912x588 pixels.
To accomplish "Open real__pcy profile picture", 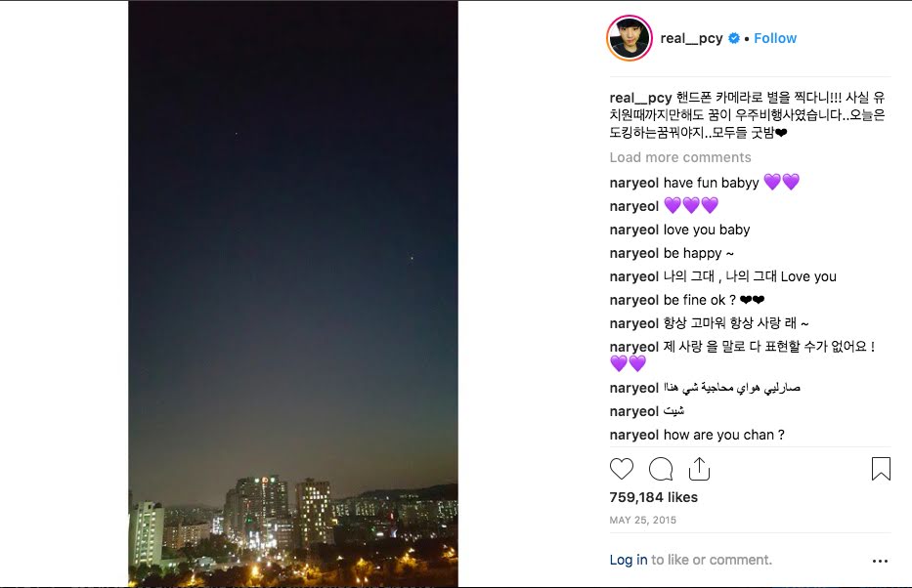I will (630, 38).
